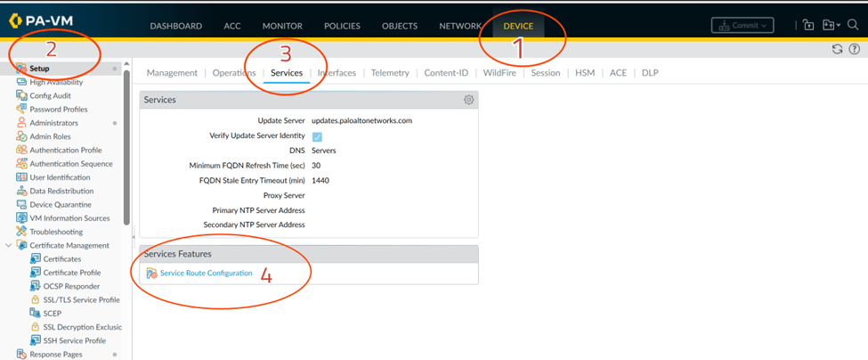
Task: Open the Interfaces sub-tab
Action: coord(337,72)
